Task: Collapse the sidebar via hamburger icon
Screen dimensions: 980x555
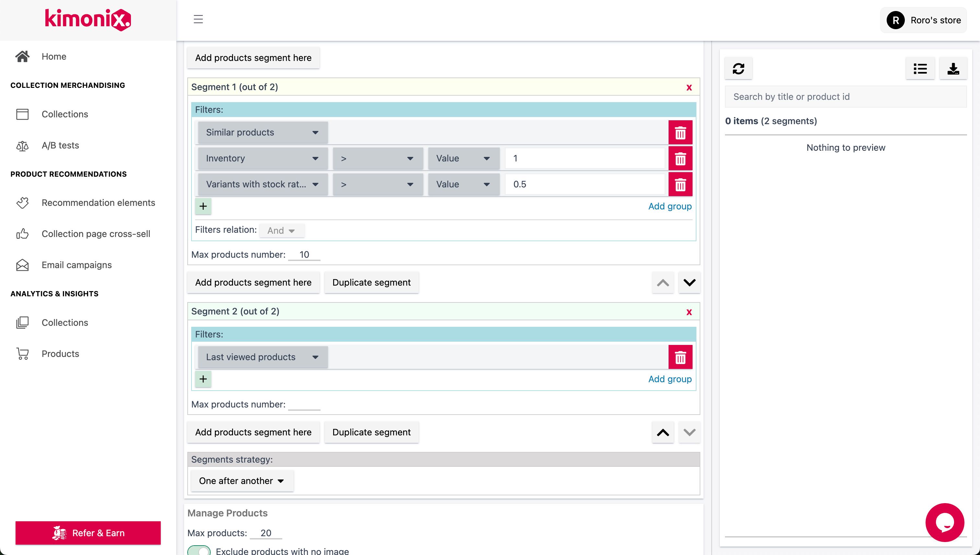Action: coord(198,19)
